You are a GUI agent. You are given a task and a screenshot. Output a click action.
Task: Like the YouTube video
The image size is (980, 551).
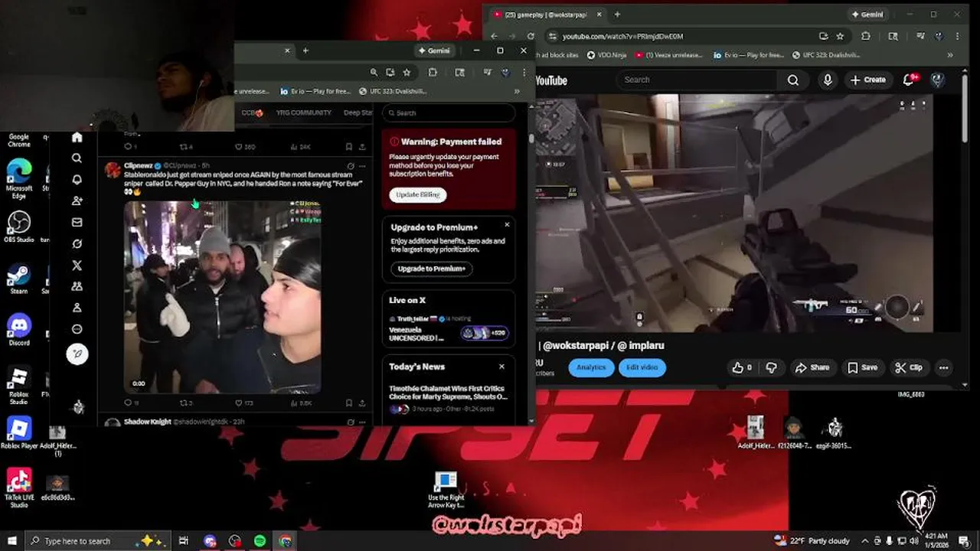coord(742,367)
